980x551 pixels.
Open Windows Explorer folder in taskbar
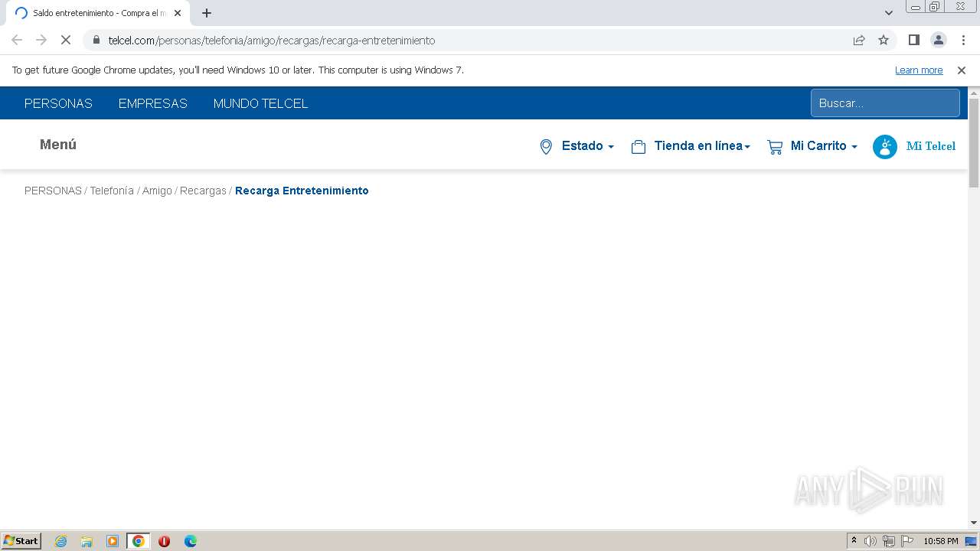click(x=87, y=541)
